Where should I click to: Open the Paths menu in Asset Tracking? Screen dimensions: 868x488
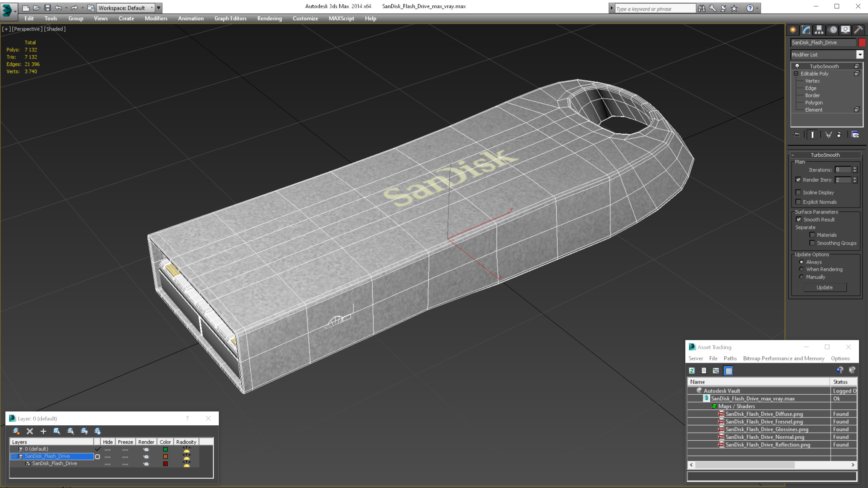(730, 358)
